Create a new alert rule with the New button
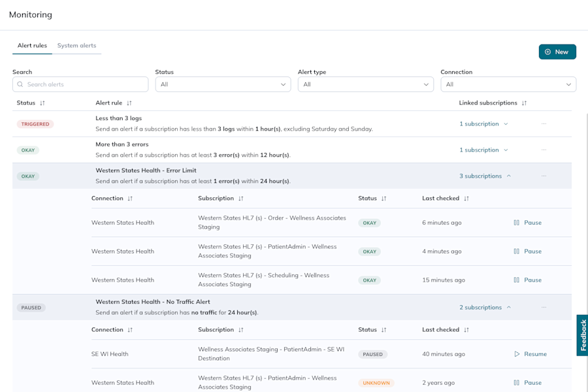This screenshot has height=392, width=588. [x=557, y=52]
